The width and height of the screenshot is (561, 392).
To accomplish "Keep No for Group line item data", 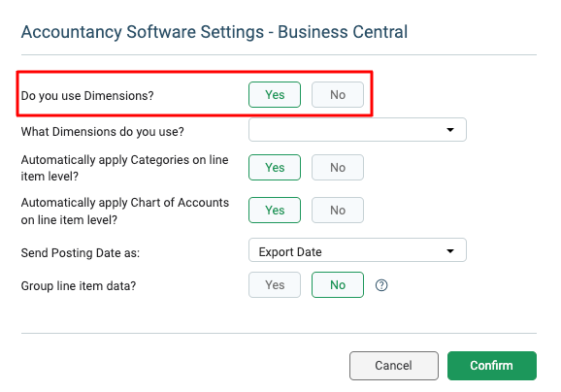I will coord(338,284).
